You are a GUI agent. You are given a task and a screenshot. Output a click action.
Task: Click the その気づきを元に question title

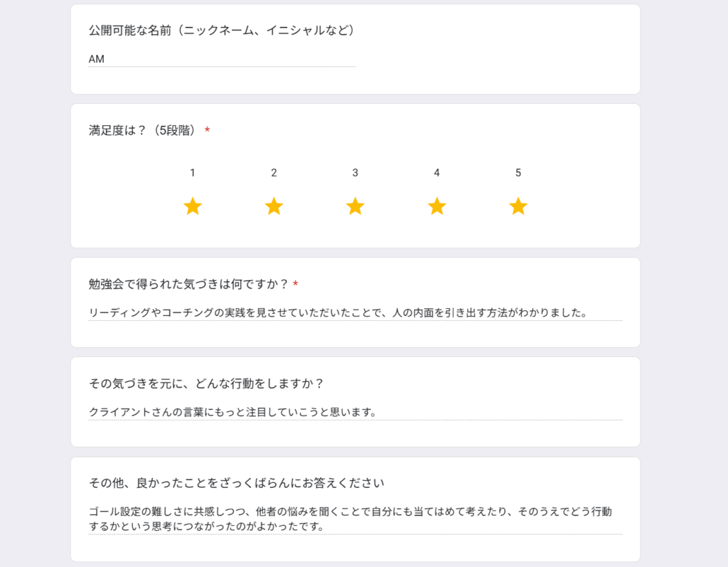point(206,384)
